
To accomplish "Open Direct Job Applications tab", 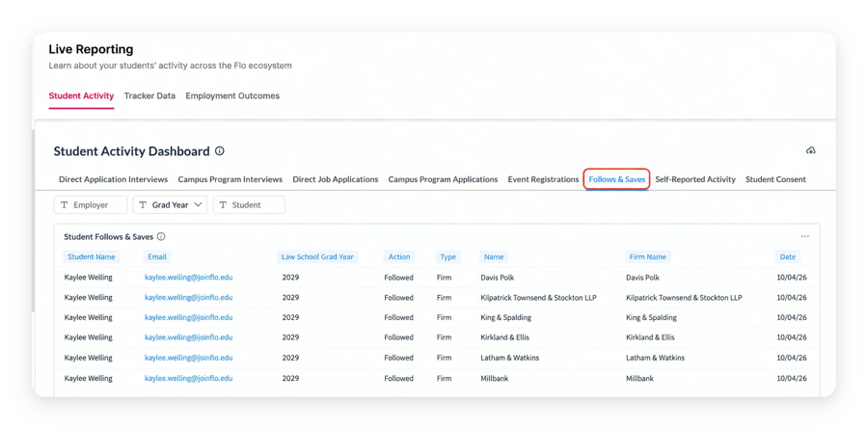I will coord(336,179).
